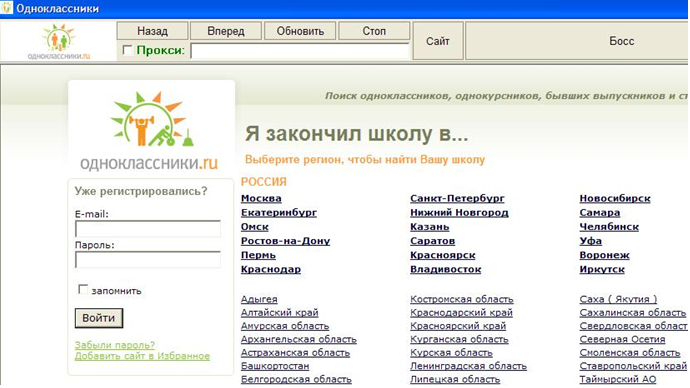Image resolution: width=690 pixels, height=388 pixels.
Task: Click the Сайт button
Action: click(x=437, y=41)
